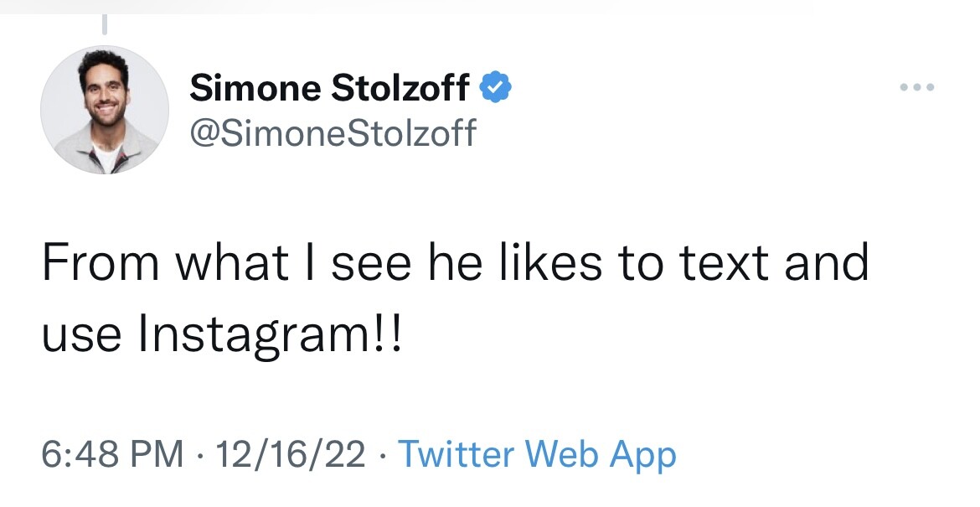Screen dimensions: 980x507
Task: Open the @SimoneStolzoff handle link
Action: point(333,131)
